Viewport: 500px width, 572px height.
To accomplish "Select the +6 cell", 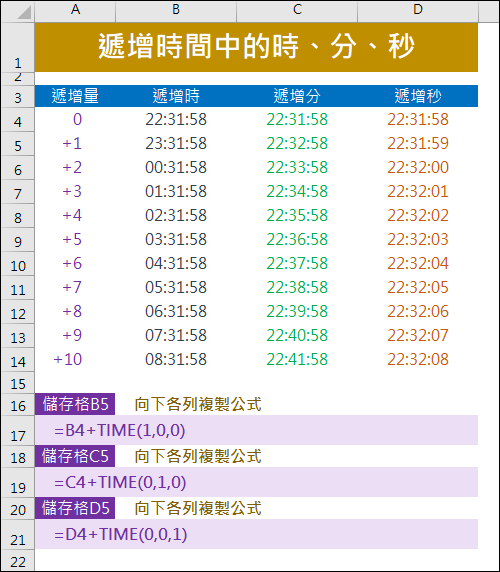I will [75, 264].
